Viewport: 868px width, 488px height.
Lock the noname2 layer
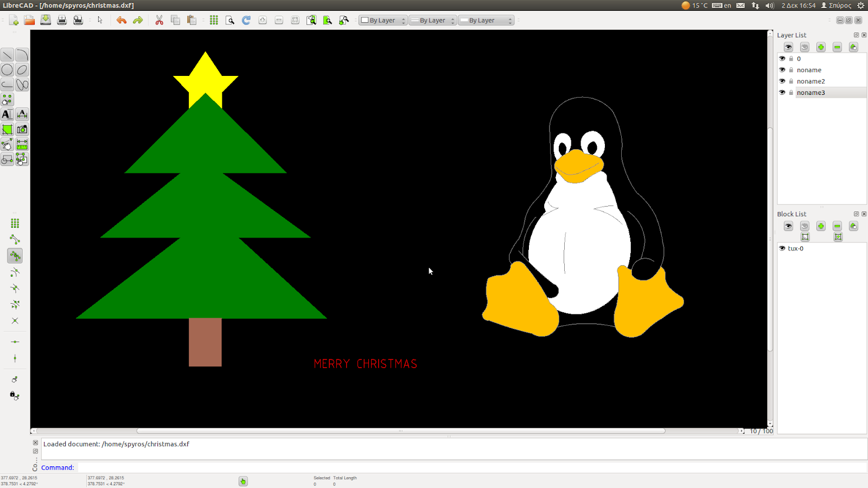coord(791,81)
